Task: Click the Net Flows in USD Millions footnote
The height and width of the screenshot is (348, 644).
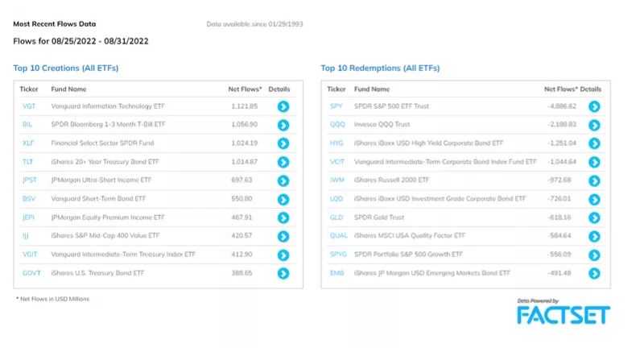Action: [x=52, y=299]
